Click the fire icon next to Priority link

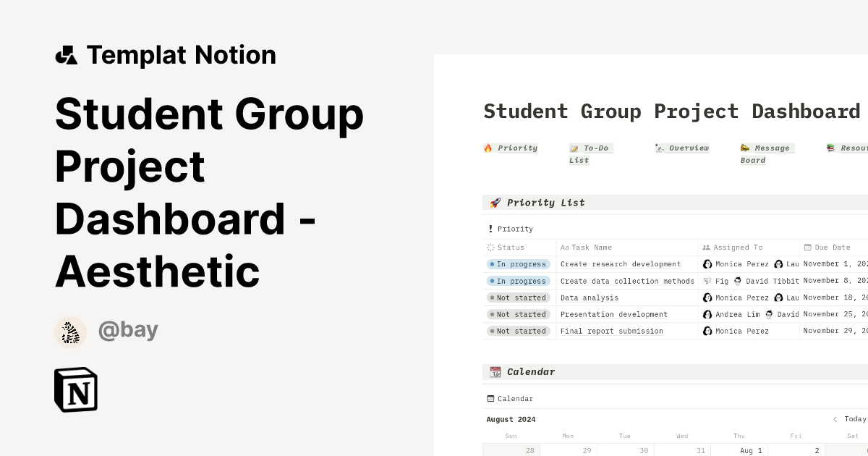[x=490, y=148]
